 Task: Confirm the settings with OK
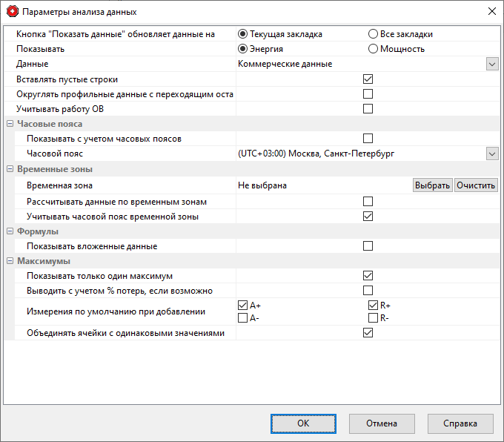coord(302,423)
